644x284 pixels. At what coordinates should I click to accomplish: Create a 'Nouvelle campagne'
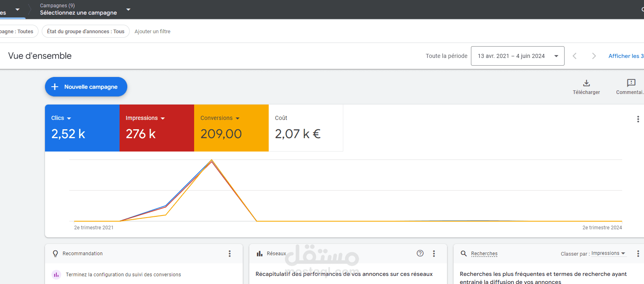click(86, 87)
